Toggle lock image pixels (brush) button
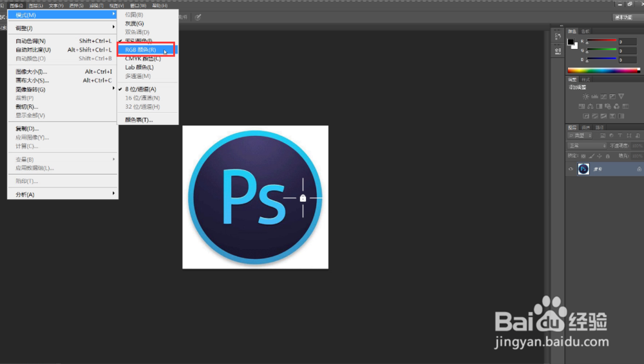644x364 pixels. pyautogui.click(x=591, y=156)
